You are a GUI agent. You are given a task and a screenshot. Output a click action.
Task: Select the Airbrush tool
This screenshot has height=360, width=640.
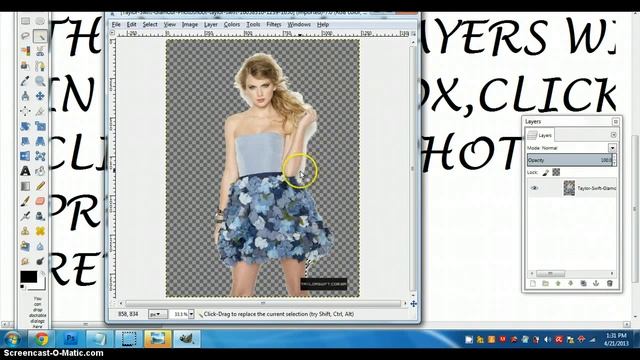click(x=25, y=216)
